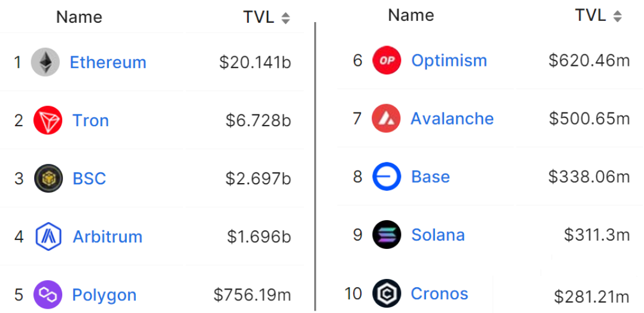The height and width of the screenshot is (313, 644).
Task: Open the Arbitrum chain link
Action: pos(107,236)
